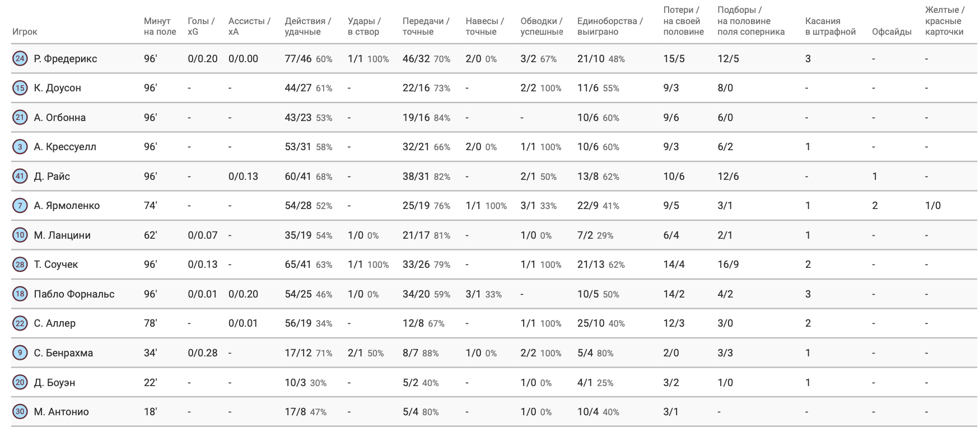Image resolution: width=980 pixels, height=427 pixels.
Task: Sort table by Единоборства / выиграно header
Action: [x=609, y=26]
